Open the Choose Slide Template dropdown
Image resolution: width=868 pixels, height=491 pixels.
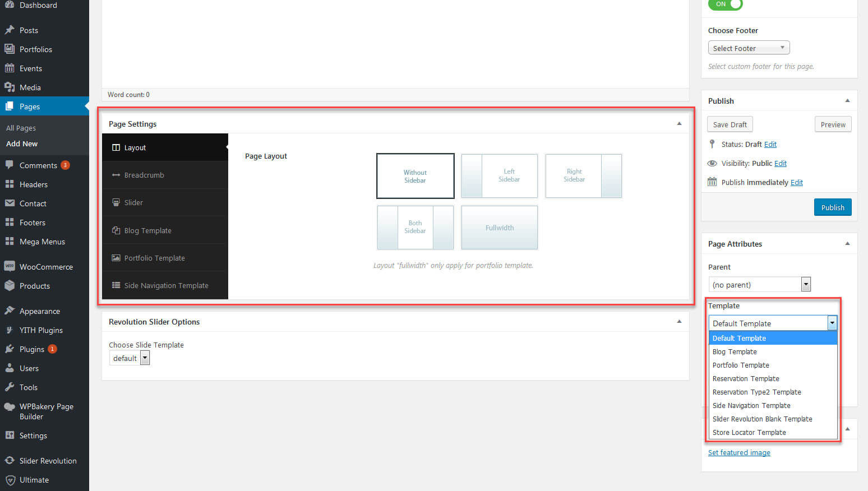tap(130, 358)
